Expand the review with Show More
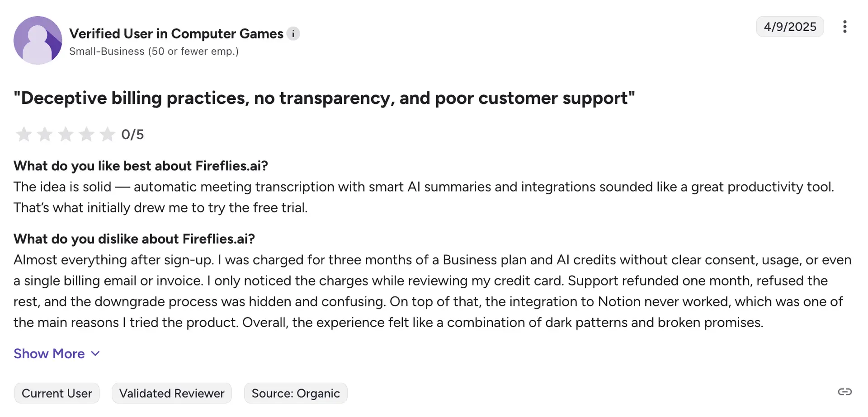Viewport: 868px width, 417px height. point(49,354)
